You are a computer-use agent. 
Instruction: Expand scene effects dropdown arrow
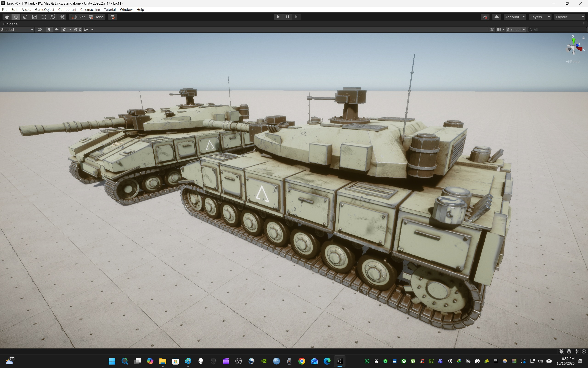[x=70, y=29]
